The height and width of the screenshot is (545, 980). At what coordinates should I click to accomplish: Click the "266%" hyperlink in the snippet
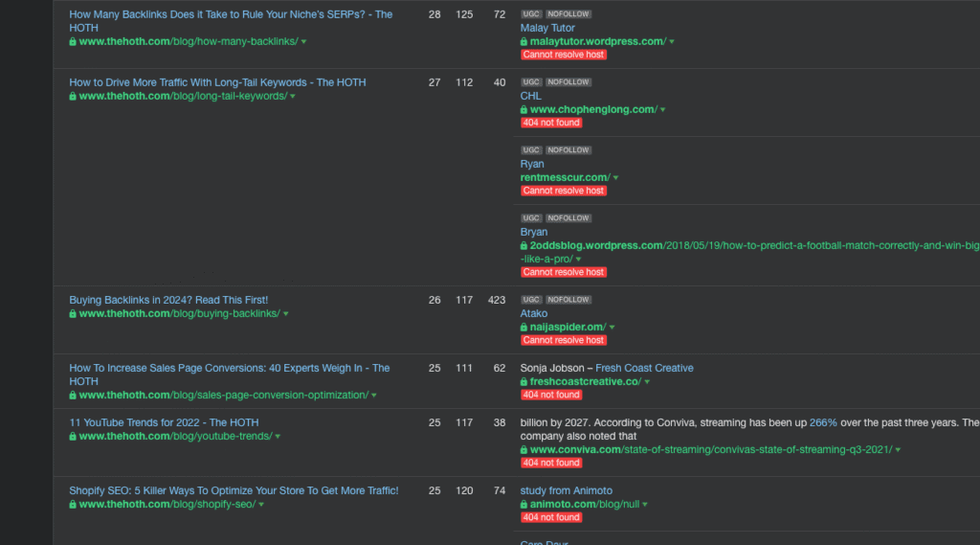pos(823,422)
